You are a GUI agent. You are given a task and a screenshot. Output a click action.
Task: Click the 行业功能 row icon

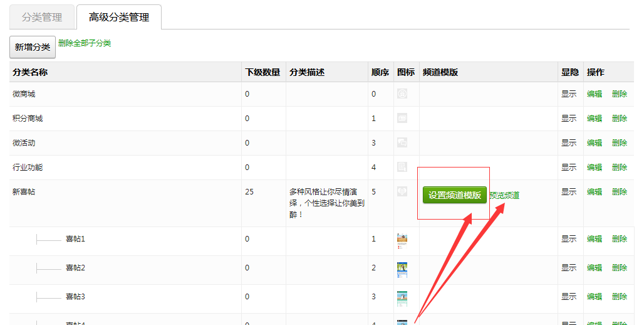402,167
